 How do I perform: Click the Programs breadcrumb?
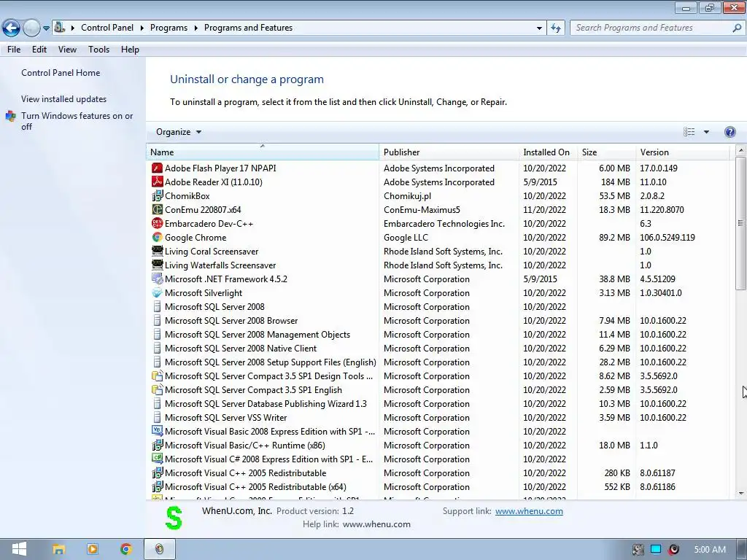tap(169, 28)
